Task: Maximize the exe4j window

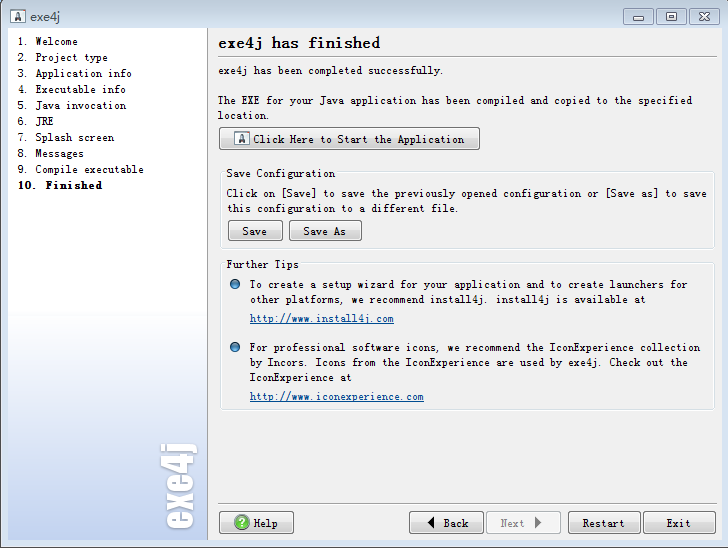Action: pyautogui.click(x=671, y=17)
